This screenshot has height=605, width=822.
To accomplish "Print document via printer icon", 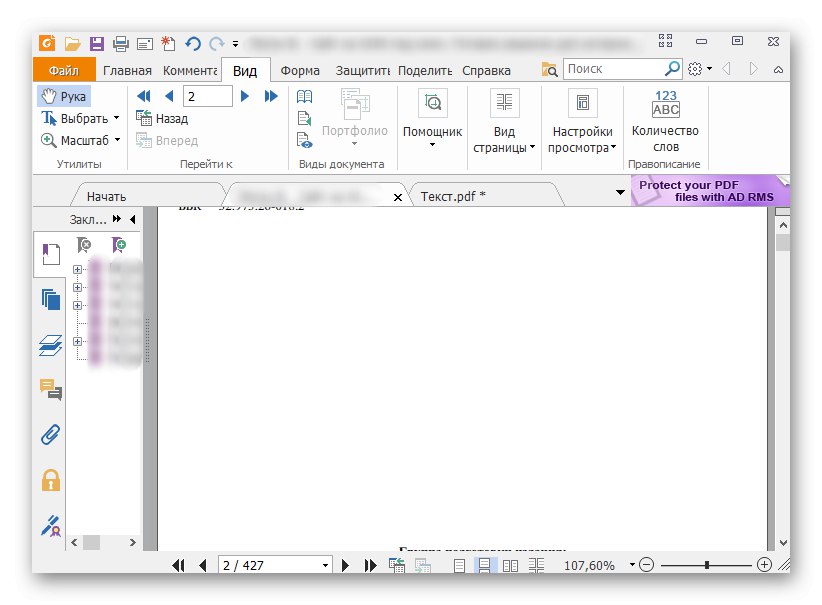I will coord(121,44).
